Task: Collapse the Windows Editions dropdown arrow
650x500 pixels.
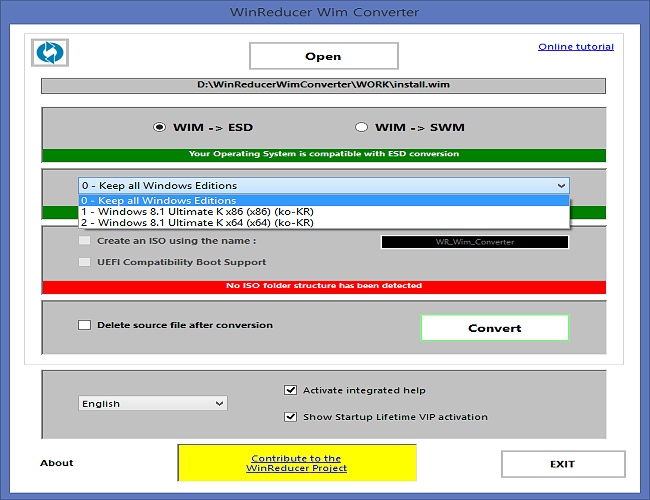Action: point(560,186)
